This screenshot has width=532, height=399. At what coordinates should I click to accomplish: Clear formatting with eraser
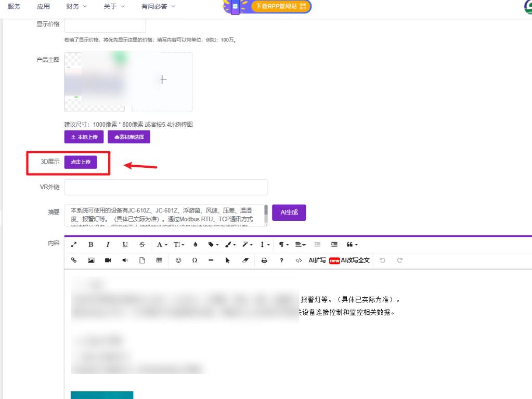[x=245, y=260]
